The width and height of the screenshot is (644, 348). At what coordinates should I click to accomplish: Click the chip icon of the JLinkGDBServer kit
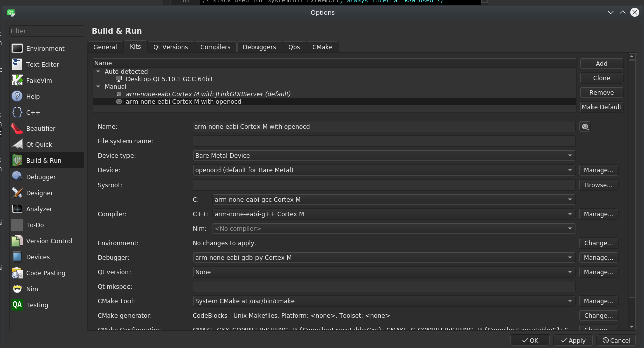click(119, 94)
